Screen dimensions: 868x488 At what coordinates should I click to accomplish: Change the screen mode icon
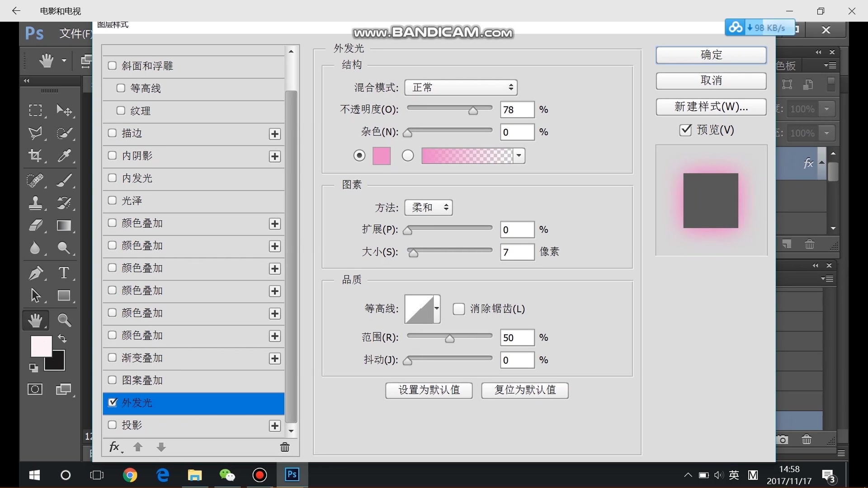click(64, 389)
